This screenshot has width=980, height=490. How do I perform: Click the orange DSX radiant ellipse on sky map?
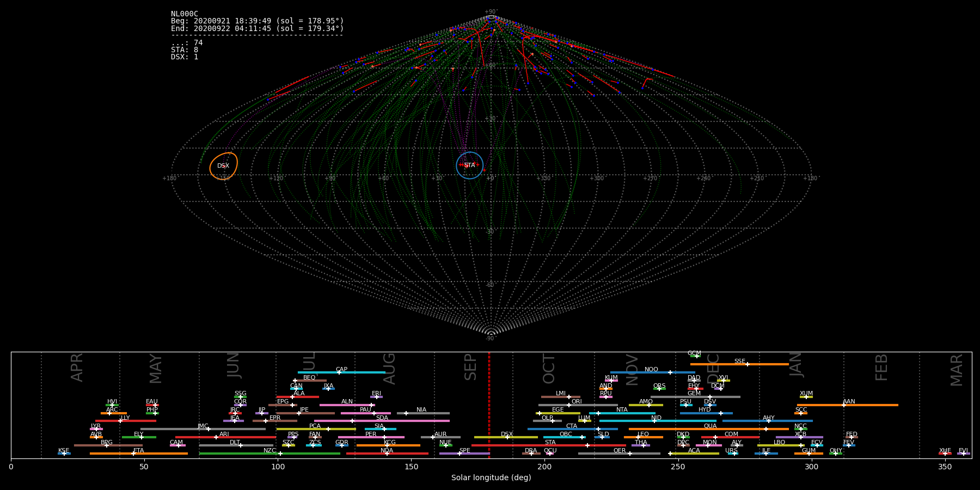pos(224,166)
